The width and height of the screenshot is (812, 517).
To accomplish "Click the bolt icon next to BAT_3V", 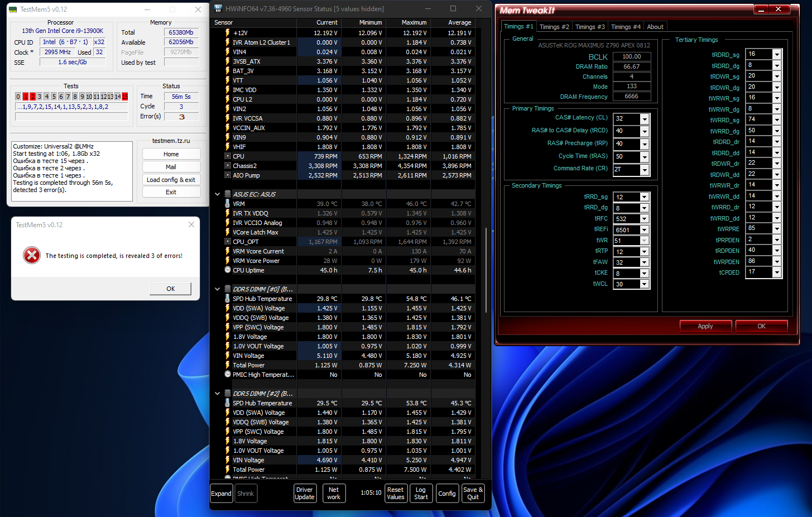I will [227, 71].
